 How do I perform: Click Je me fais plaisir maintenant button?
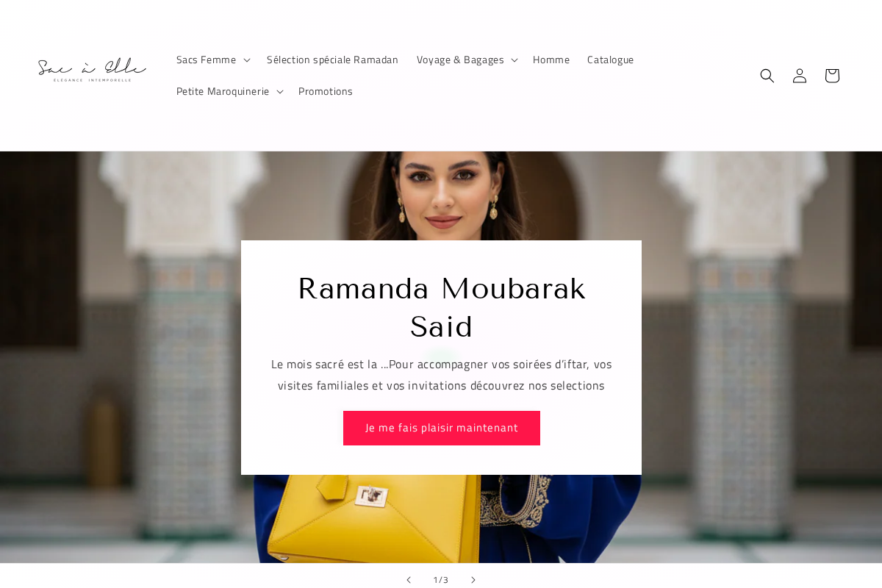442,428
